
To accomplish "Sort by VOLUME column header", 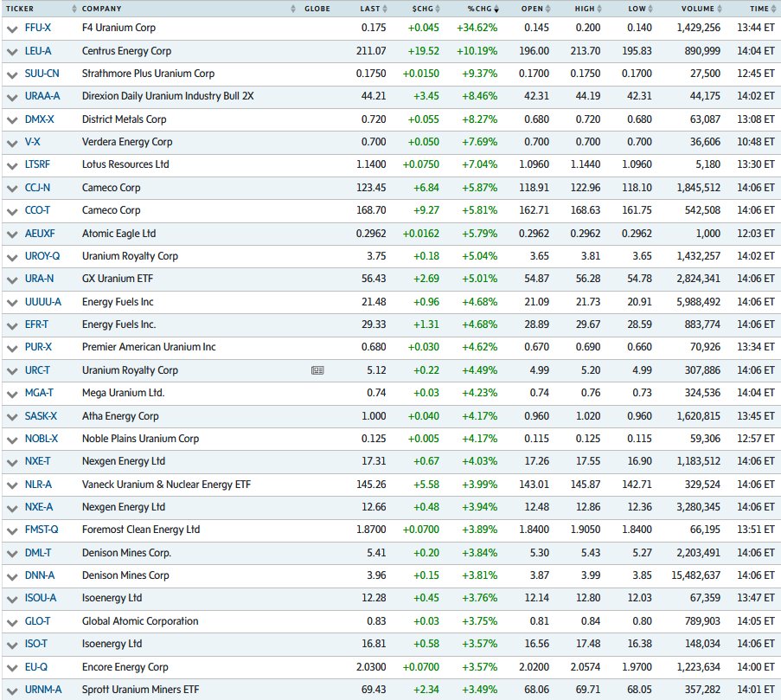I will click(698, 9).
